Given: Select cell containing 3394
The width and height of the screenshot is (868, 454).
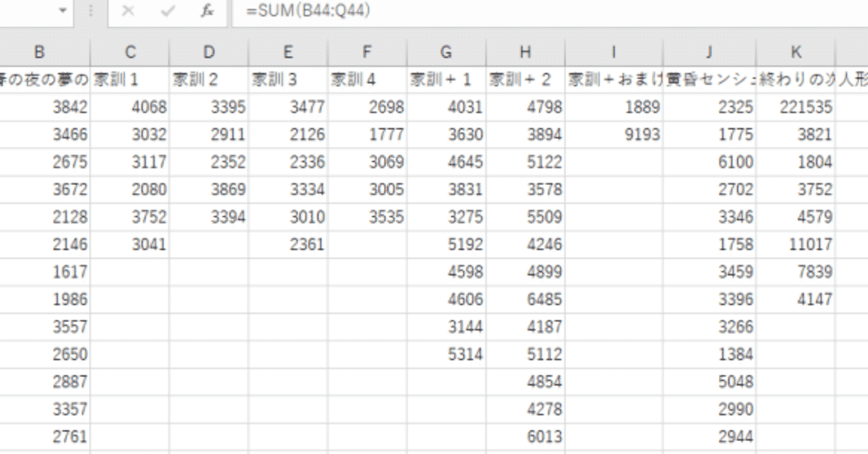Looking at the screenshot, I should [209, 217].
